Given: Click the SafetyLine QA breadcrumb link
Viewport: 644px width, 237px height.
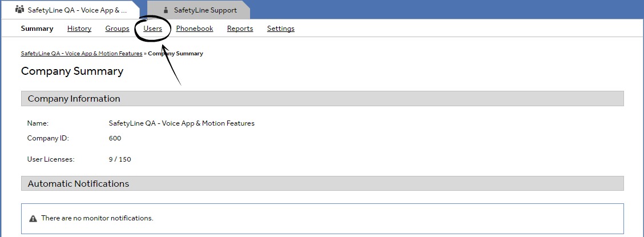Looking at the screenshot, I should click(x=82, y=54).
